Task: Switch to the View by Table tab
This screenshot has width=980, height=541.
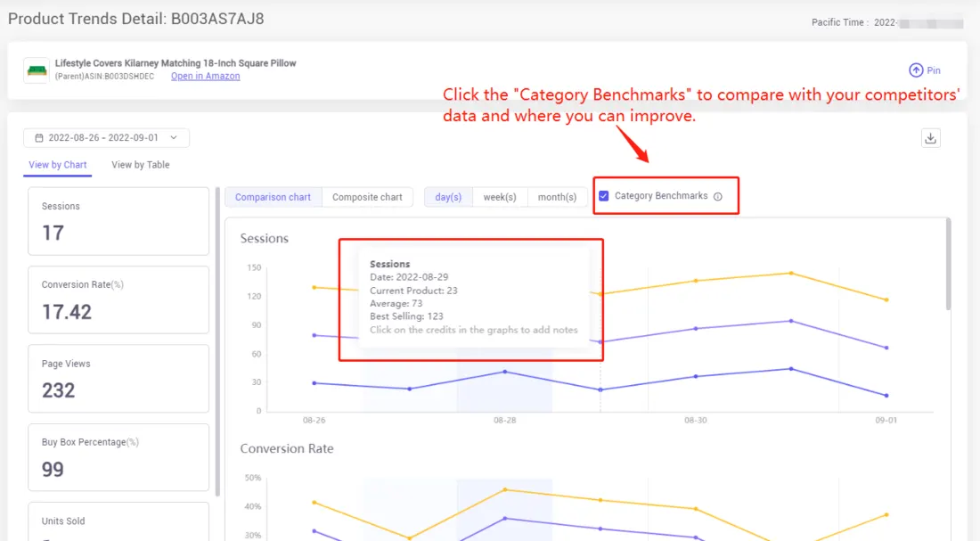Action: pos(140,165)
